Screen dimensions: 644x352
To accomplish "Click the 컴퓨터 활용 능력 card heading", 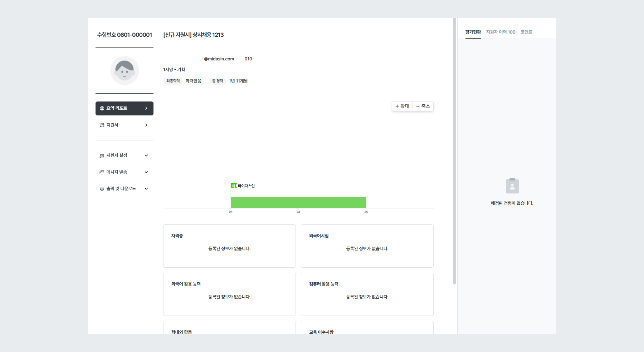I will pos(324,284).
